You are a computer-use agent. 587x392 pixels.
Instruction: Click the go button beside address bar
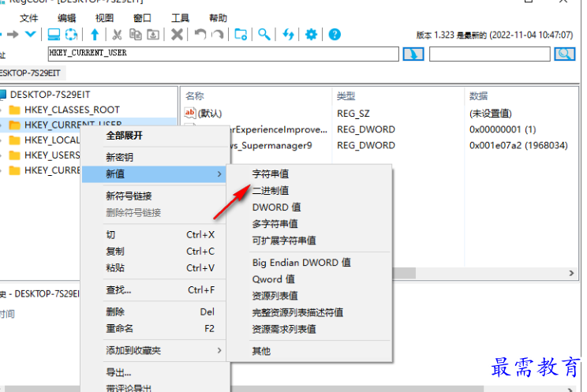tap(413, 54)
